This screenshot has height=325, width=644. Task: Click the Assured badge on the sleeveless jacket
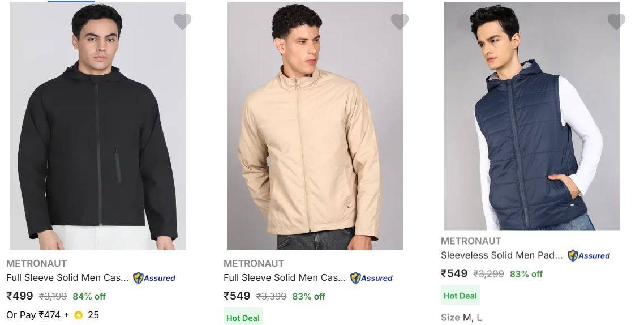pos(589,255)
